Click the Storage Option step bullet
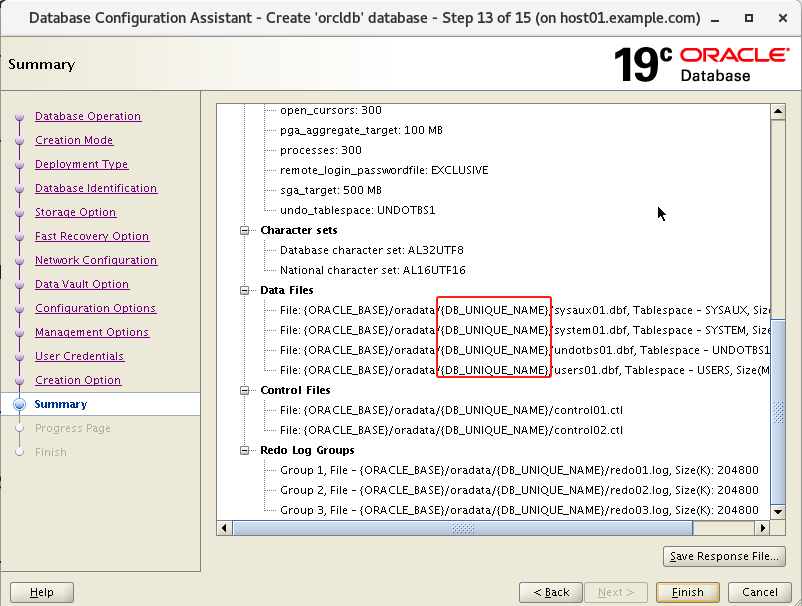This screenshot has width=802, height=606. (x=19, y=213)
